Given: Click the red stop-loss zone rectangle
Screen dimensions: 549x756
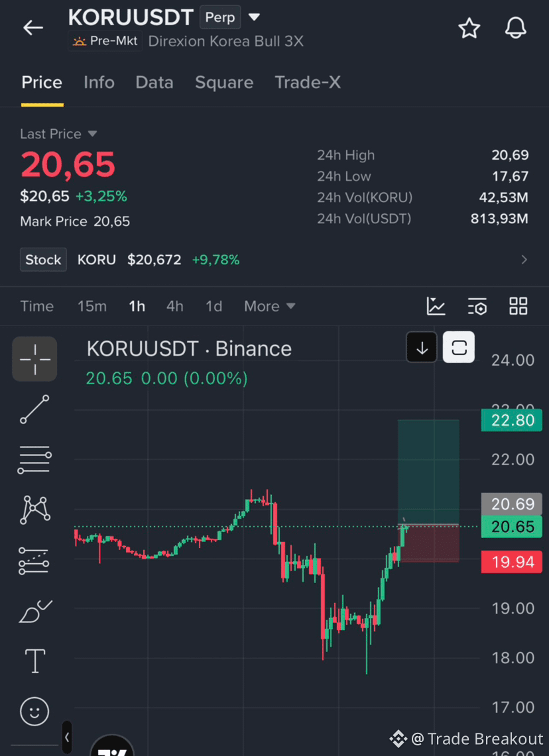Looking at the screenshot, I should 430,543.
